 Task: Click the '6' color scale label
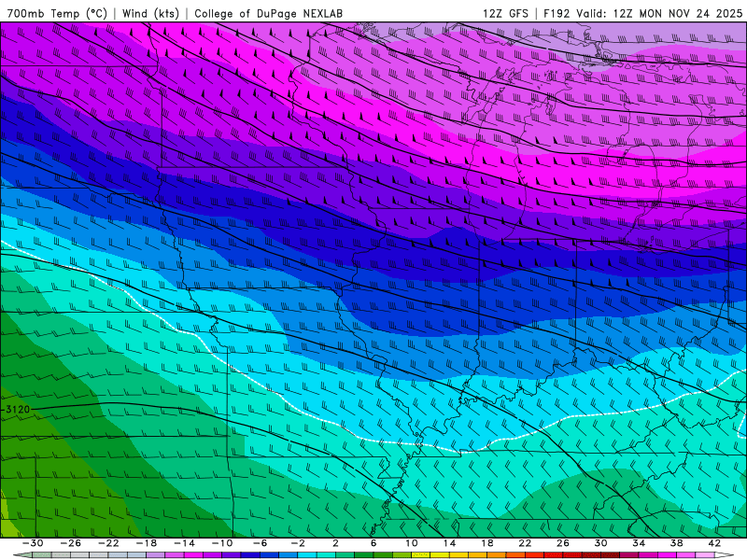[373, 543]
